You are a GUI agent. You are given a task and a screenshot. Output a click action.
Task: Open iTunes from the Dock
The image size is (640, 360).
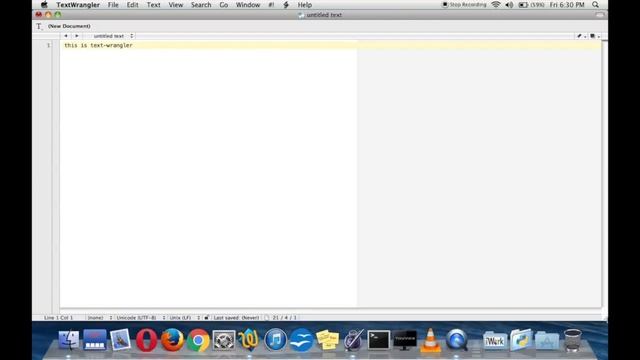click(275, 340)
